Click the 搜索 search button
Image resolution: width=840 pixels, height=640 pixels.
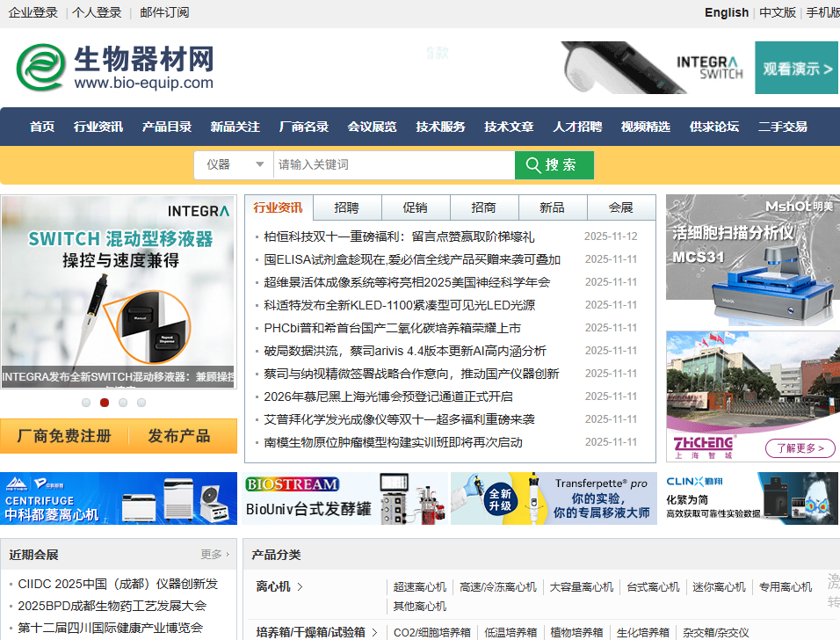pyautogui.click(x=554, y=164)
